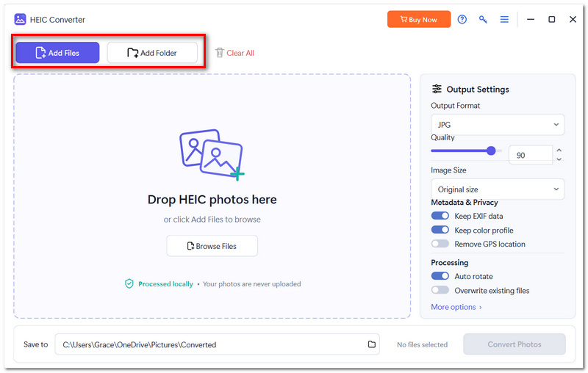The width and height of the screenshot is (588, 373).
Task: Click 'Your photos are never uploaded' text
Action: tap(251, 284)
